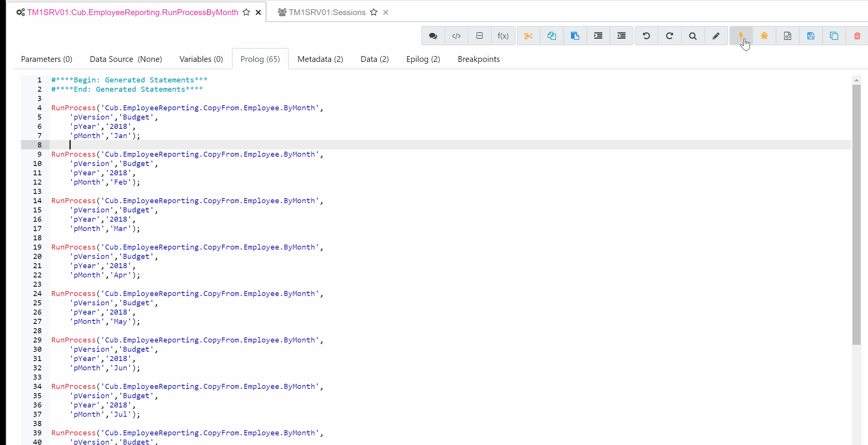868x445 pixels.
Task: Save the process with floppy icon
Action: click(810, 36)
